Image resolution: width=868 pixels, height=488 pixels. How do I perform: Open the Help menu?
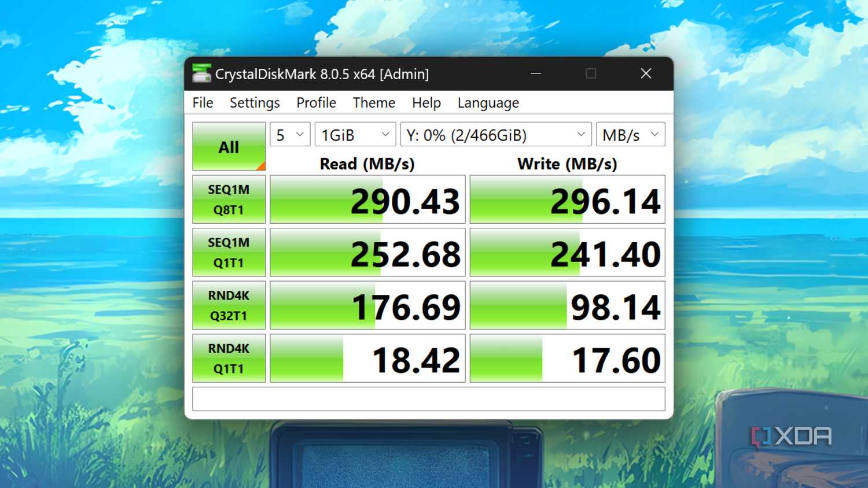tap(426, 103)
